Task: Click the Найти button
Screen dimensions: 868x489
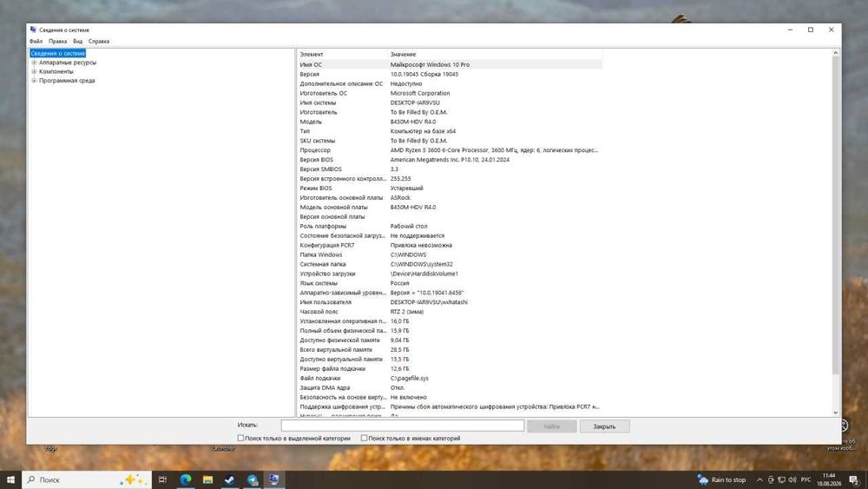Action: tap(551, 426)
